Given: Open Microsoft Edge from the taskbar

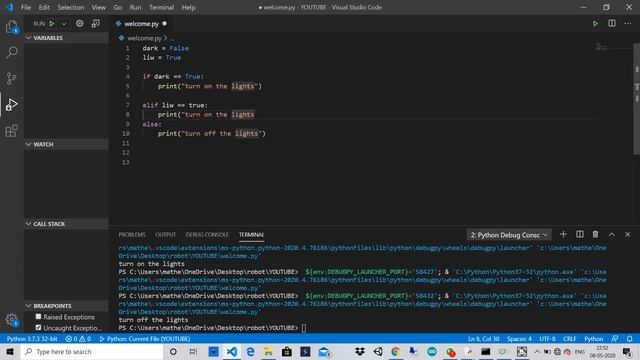Looking at the screenshot, I should pyautogui.click(x=250, y=351).
